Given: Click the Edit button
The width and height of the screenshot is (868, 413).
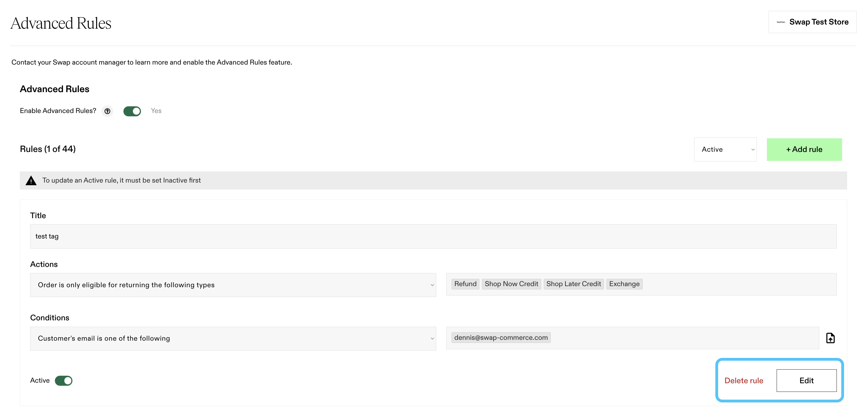Looking at the screenshot, I should pos(806,380).
